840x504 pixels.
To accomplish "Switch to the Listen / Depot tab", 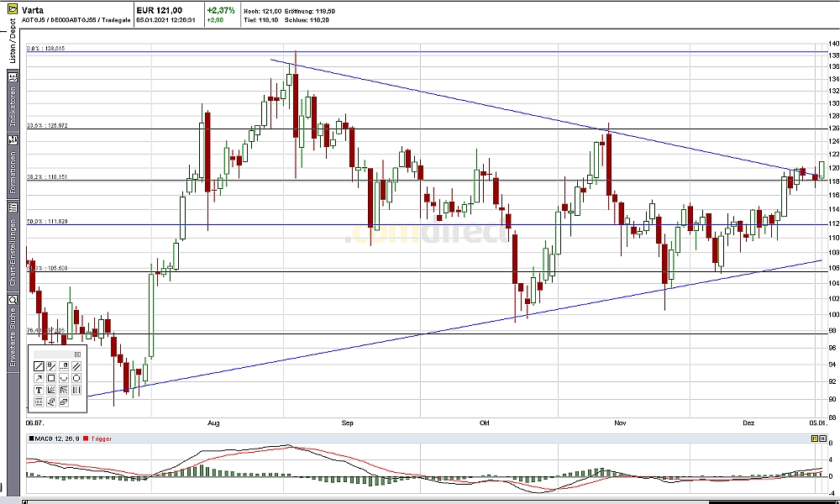I will tap(13, 41).
